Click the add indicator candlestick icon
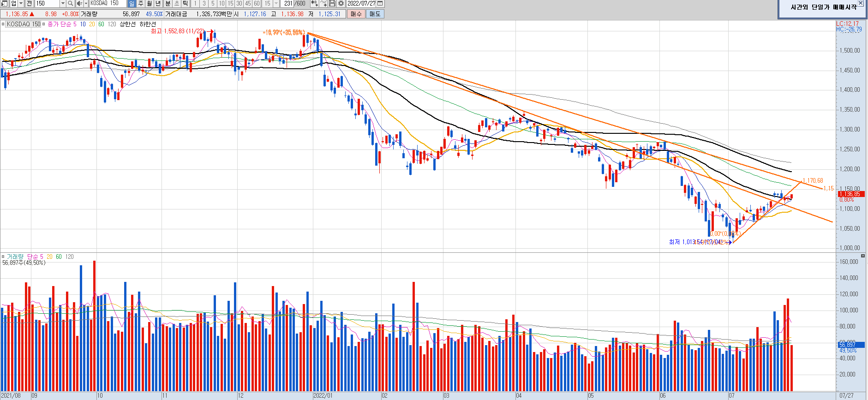This screenshot has height=400, width=868. click(315, 3)
